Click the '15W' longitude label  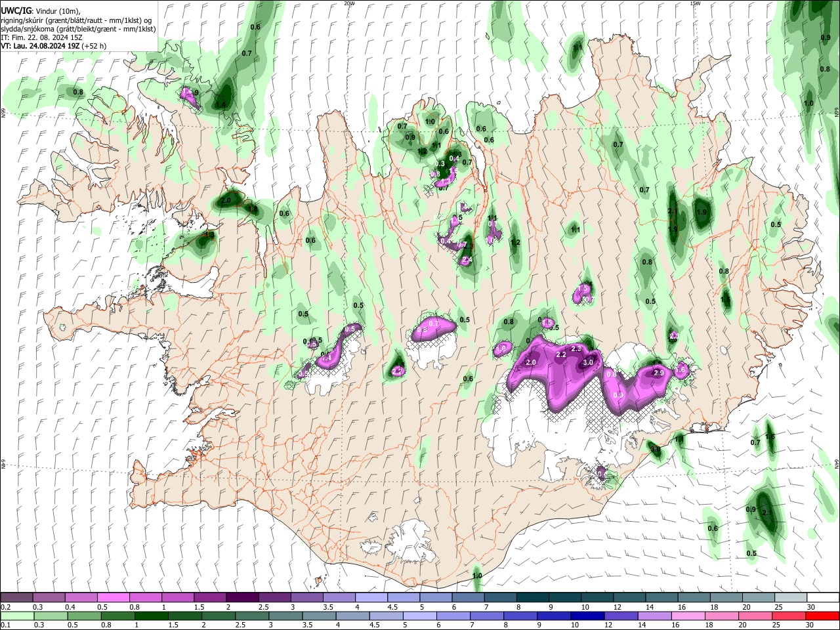tap(695, 3)
